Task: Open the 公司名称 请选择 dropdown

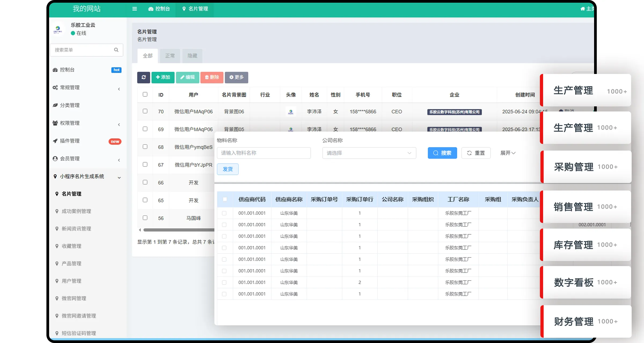Action: click(x=369, y=153)
